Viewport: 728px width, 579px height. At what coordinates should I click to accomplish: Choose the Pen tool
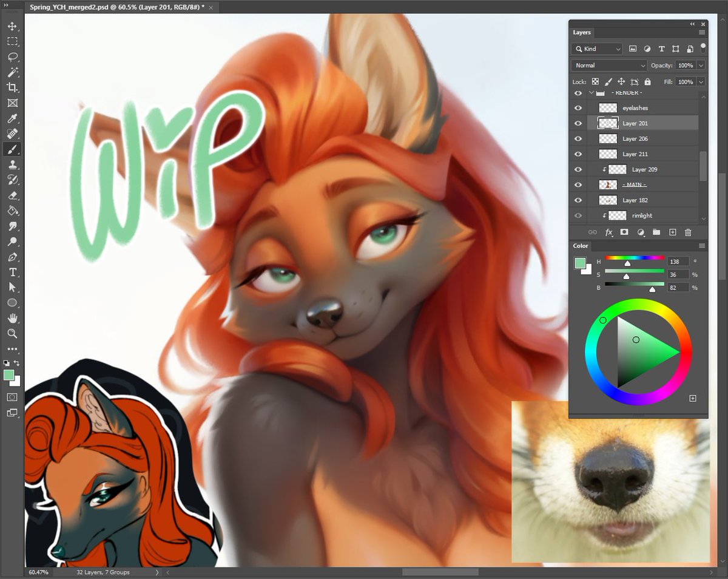coord(12,257)
